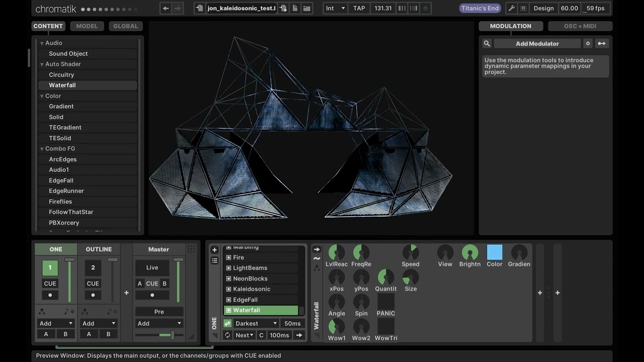644x362 pixels.
Task: Click the Add Modulator button
Action: coord(537,44)
